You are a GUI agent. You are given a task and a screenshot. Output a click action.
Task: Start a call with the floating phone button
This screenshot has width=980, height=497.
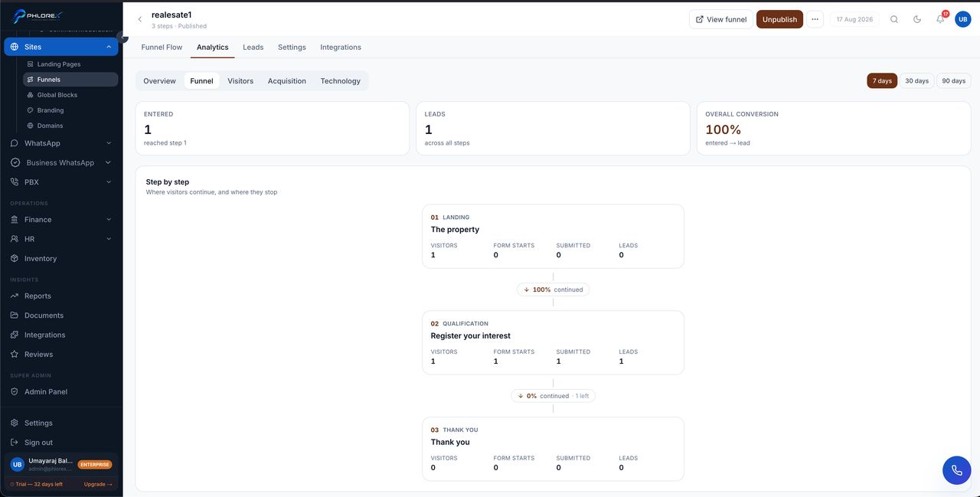956,470
